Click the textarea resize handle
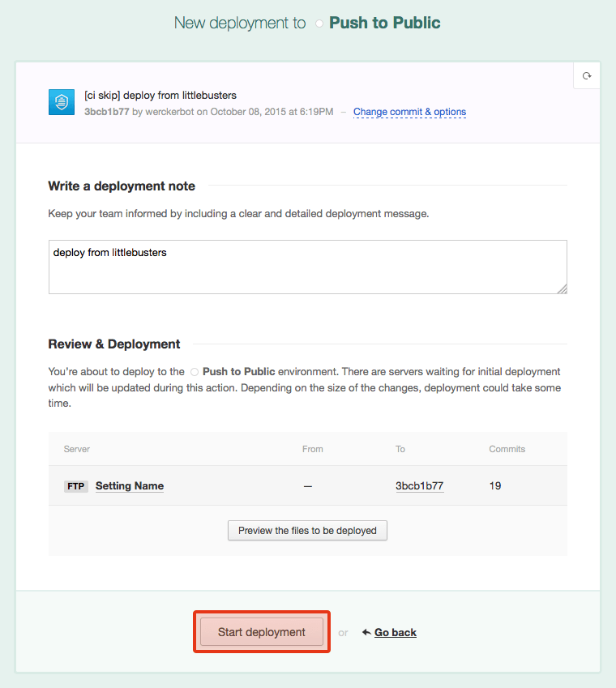Viewport: 616px width, 688px height. click(x=562, y=288)
